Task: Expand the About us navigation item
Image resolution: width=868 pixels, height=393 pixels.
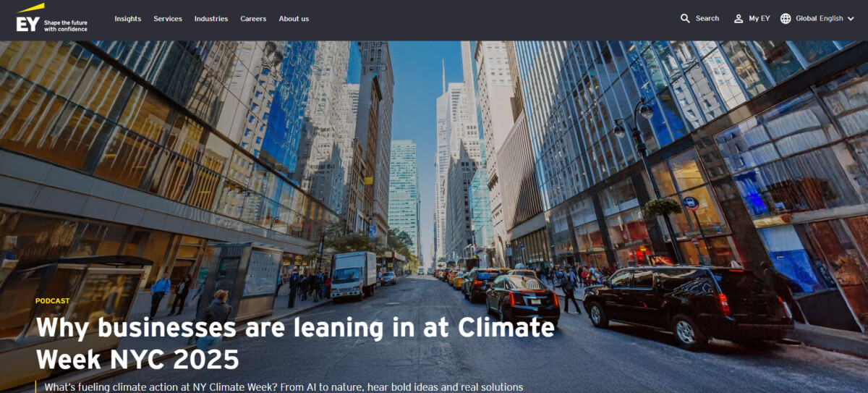Action: (x=294, y=19)
